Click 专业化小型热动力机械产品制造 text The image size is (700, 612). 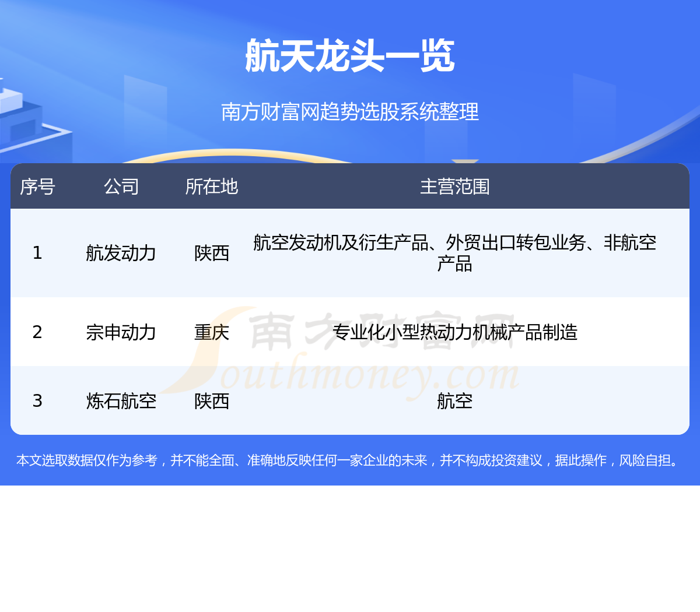pyautogui.click(x=455, y=332)
